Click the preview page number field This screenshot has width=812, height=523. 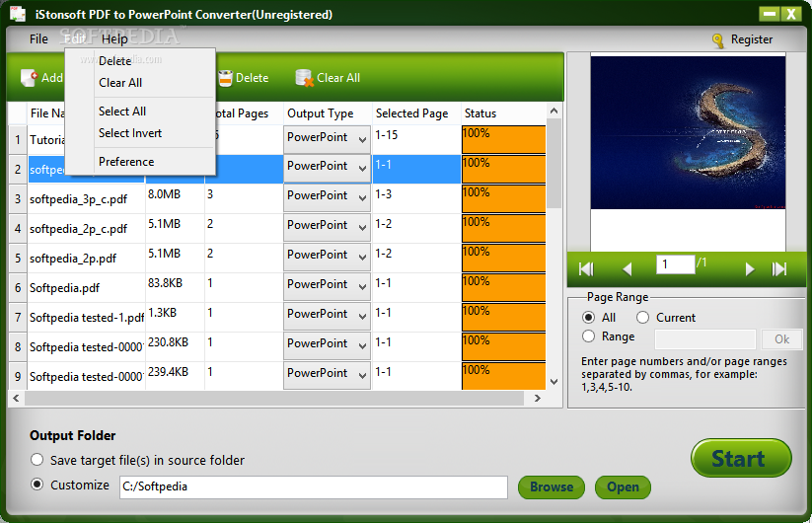675,264
